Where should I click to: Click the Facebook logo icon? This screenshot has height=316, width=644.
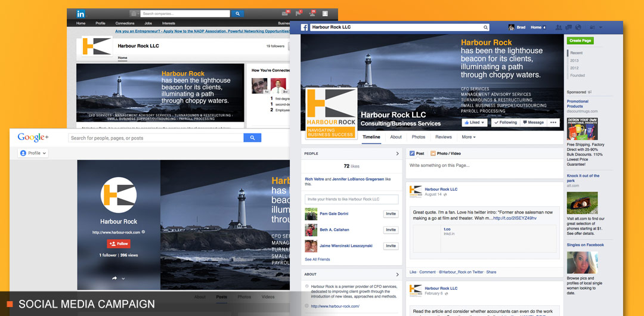click(304, 27)
